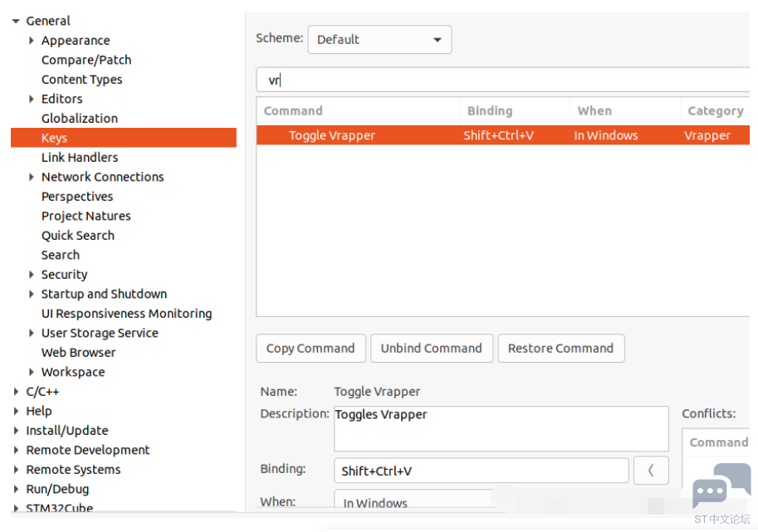Sort by the Binding column header
Image resolution: width=758 pixels, height=532 pixels.
(x=490, y=111)
